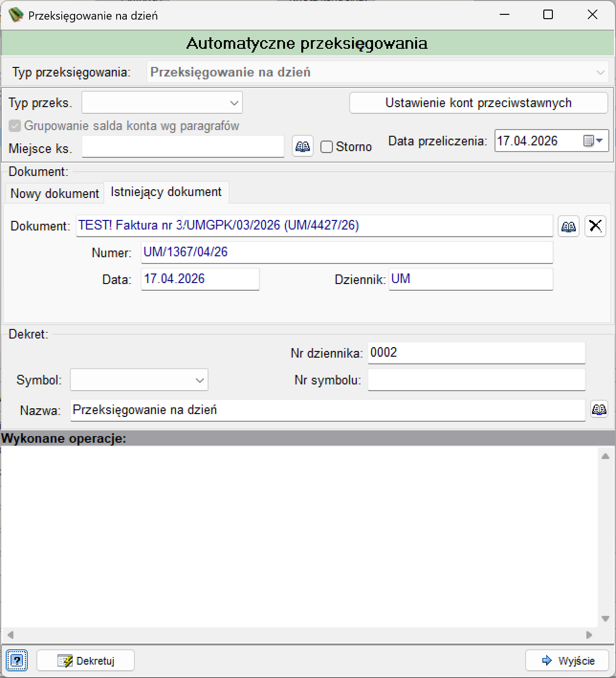Open calendar icon in Data przeliczenia field
This screenshot has width=616, height=678.
click(593, 141)
